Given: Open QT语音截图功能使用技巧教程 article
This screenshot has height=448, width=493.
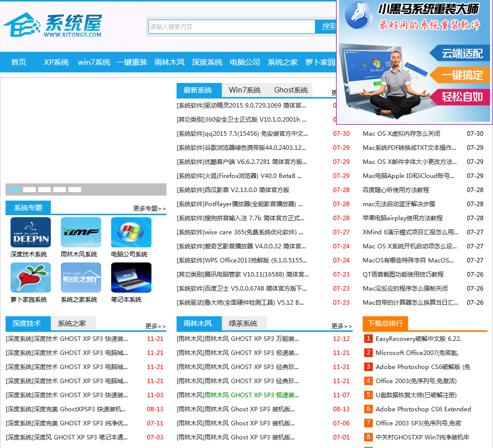Looking at the screenshot, I should (x=403, y=274).
